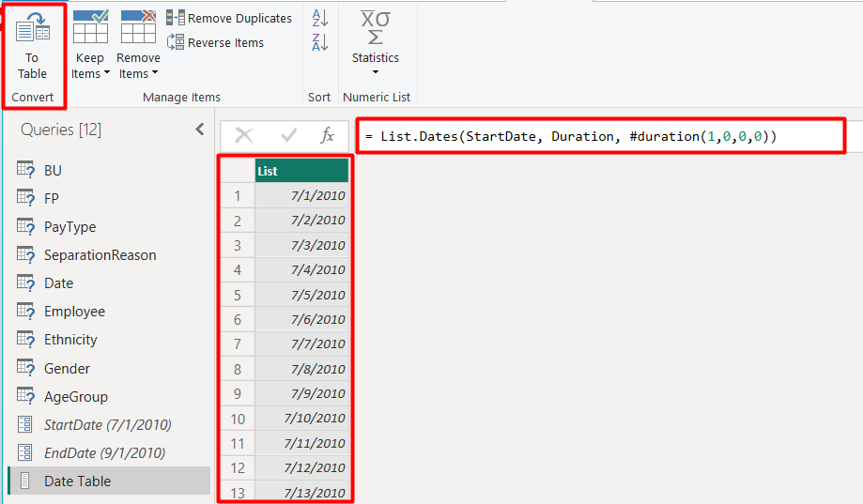Select cell with date 7/8/2010
This screenshot has height=504, width=863.
point(301,369)
